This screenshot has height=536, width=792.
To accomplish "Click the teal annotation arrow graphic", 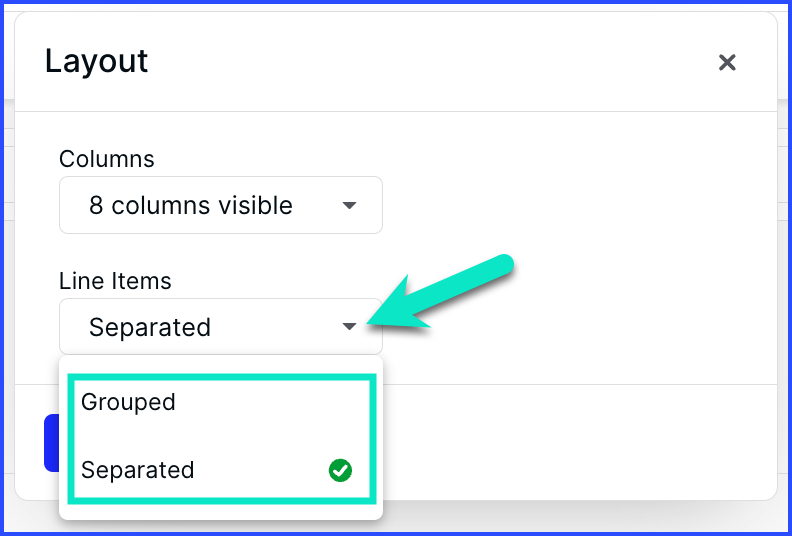I will pos(439,293).
